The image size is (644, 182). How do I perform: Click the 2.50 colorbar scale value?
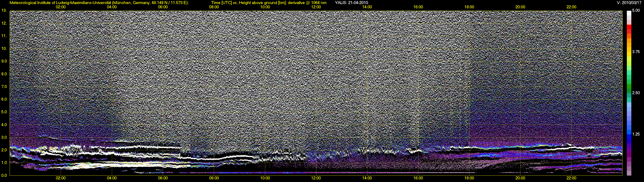636,93
